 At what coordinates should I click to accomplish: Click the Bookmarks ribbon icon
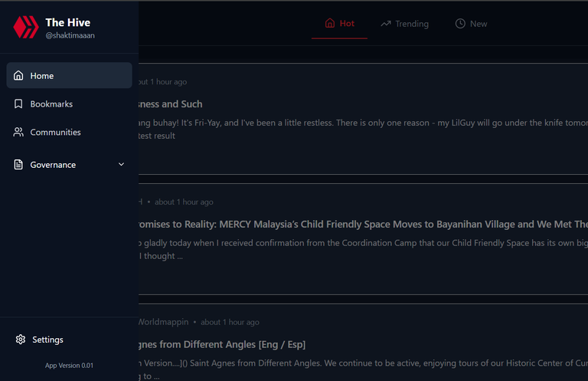pyautogui.click(x=19, y=104)
